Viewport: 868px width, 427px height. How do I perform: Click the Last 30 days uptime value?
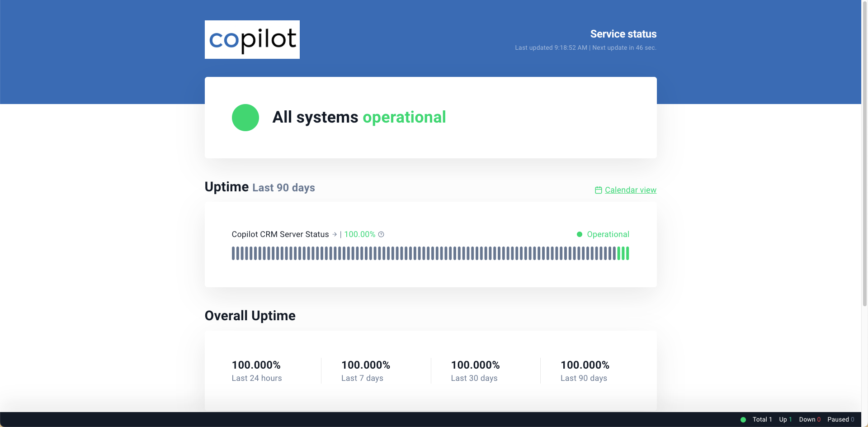point(476,365)
